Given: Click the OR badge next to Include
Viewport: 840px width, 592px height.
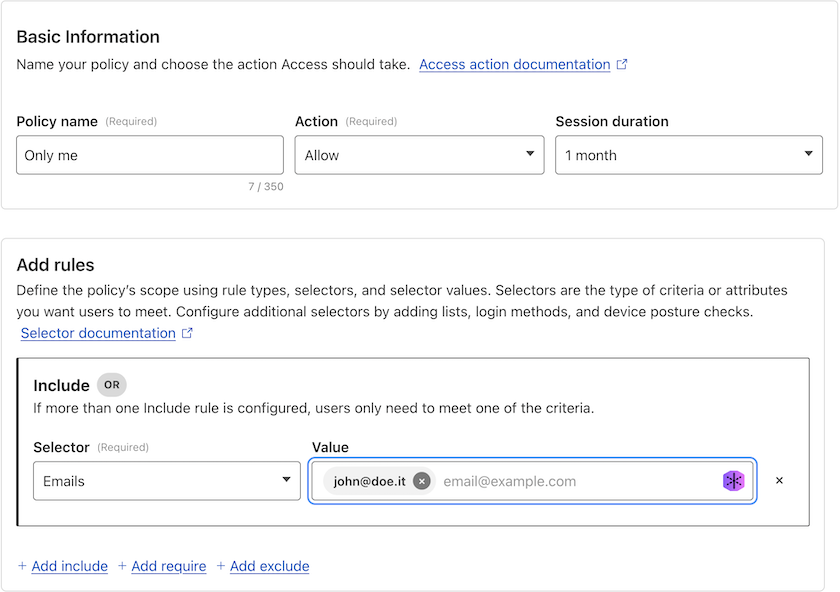Looking at the screenshot, I should pos(111,385).
